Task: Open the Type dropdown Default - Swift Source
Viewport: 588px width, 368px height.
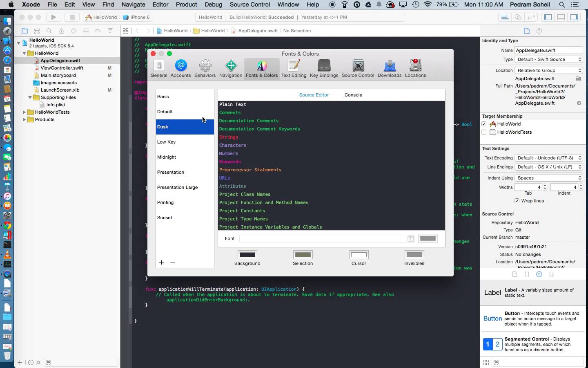Action: tap(548, 59)
